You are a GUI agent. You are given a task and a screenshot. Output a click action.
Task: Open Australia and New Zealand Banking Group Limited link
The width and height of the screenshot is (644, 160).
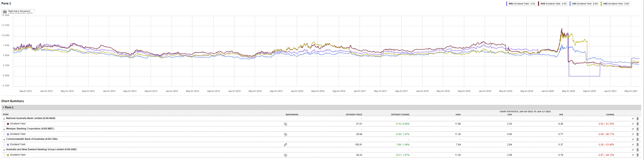pos(41,149)
